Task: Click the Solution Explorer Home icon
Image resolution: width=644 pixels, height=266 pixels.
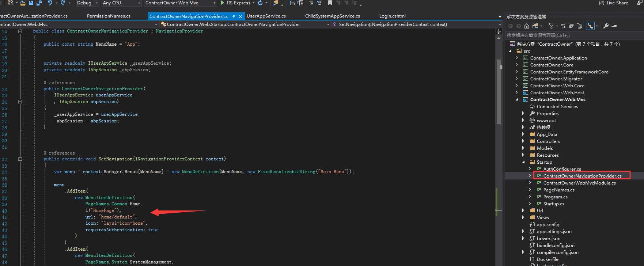Action: [x=527, y=26]
